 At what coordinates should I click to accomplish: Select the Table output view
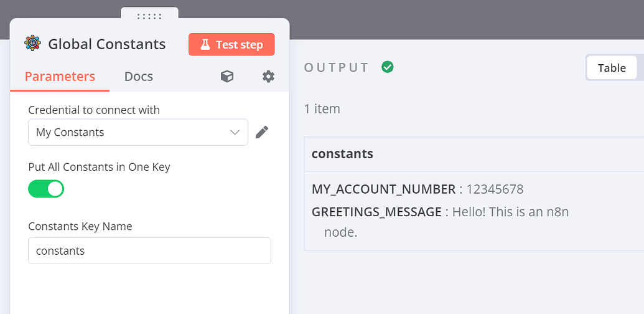coord(612,68)
